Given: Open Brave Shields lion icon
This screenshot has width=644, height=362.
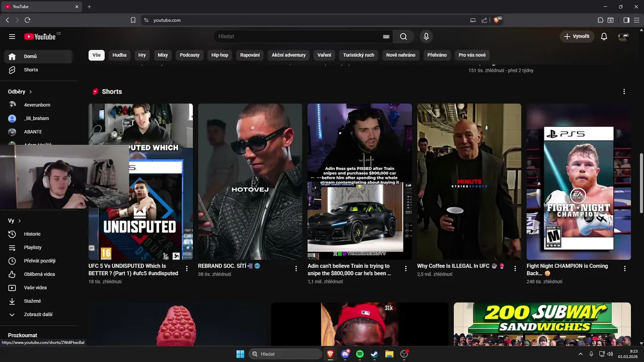Looking at the screenshot, I should [x=497, y=20].
